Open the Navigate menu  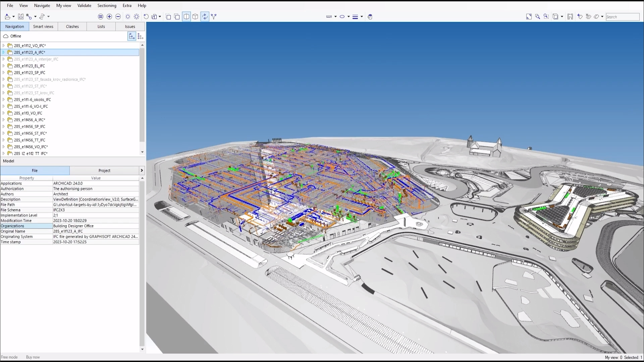click(42, 5)
